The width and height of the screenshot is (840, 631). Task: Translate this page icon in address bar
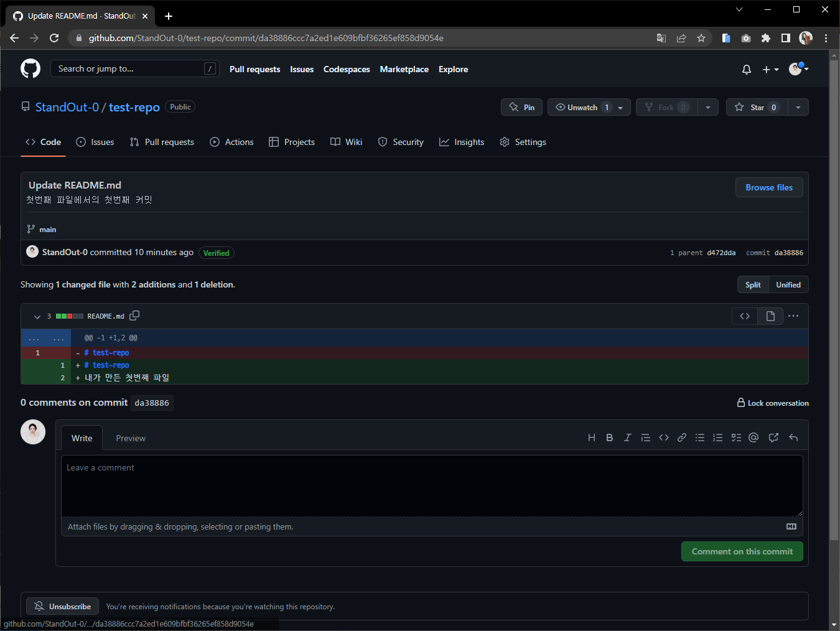661,38
